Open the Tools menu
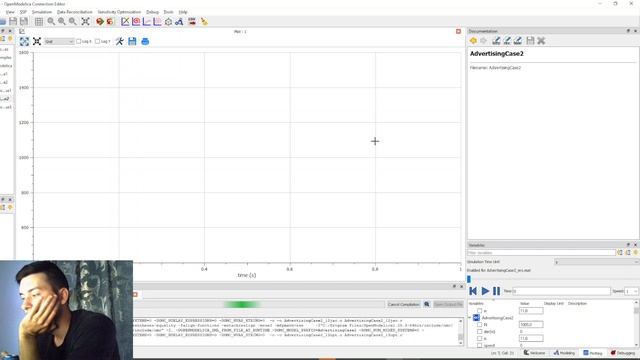Image resolution: width=640 pixels, height=360 pixels. pyautogui.click(x=169, y=12)
